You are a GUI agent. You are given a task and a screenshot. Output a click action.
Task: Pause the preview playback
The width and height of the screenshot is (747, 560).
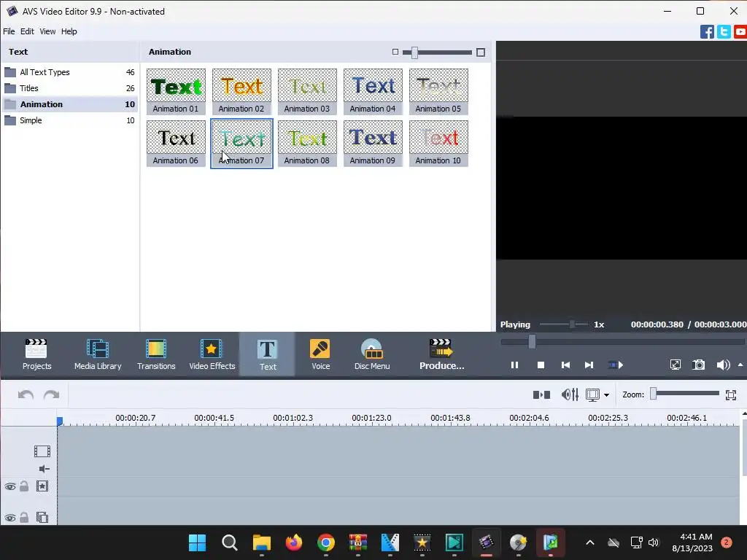point(514,365)
